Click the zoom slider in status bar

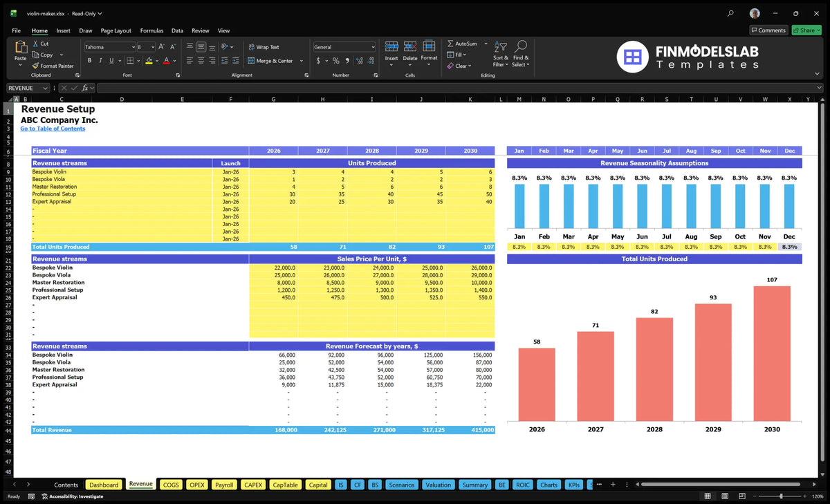(782, 496)
